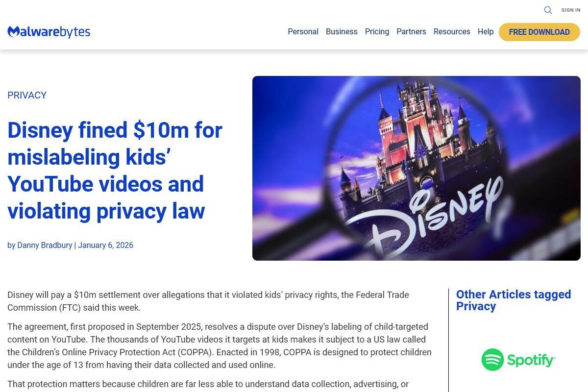Click the paragraph mentioning the $10m settlement
The width and height of the screenshot is (588, 392).
[208, 301]
